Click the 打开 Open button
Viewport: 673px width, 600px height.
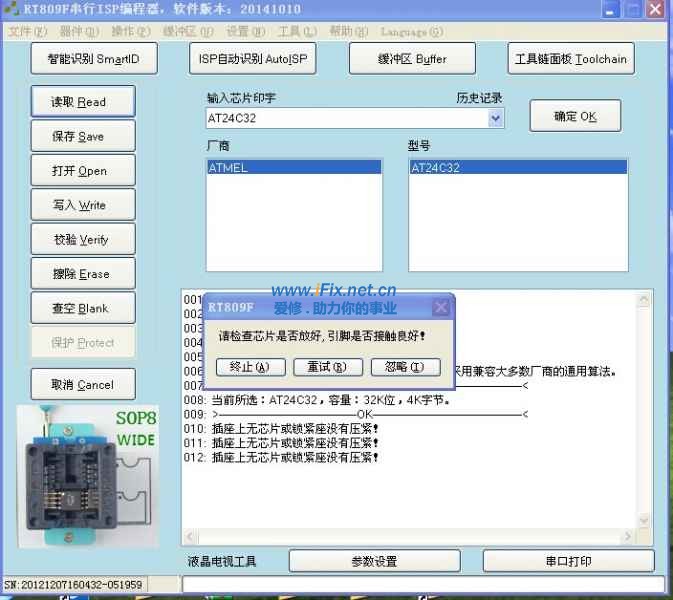(83, 170)
